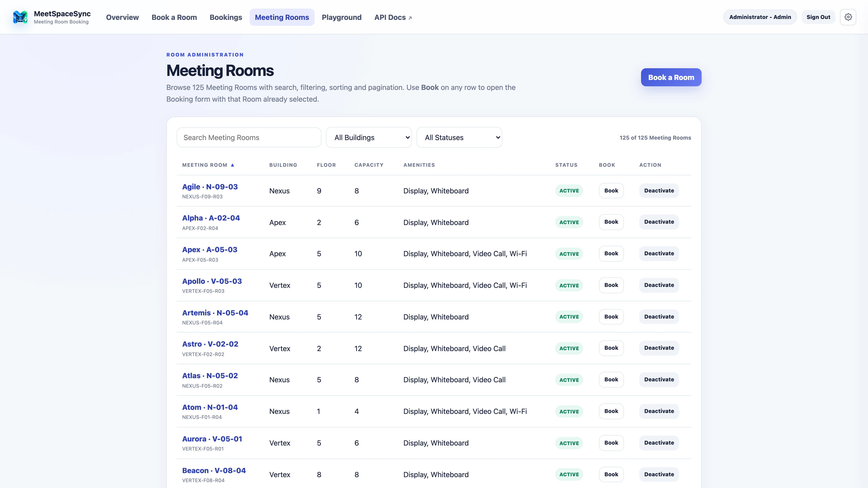Open the Atlas · N-05-02 room link
The image size is (868, 488).
(210, 375)
